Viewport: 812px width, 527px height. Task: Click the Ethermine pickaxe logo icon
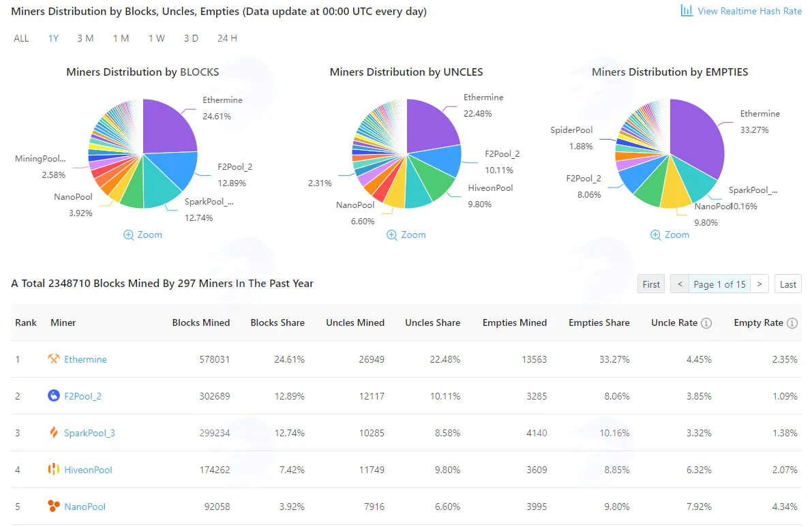point(53,359)
